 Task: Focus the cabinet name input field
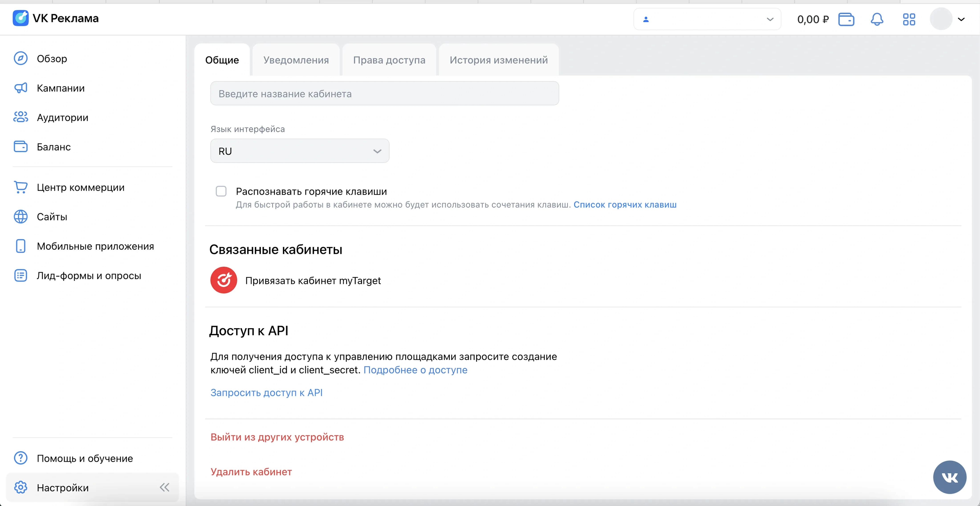pos(384,93)
